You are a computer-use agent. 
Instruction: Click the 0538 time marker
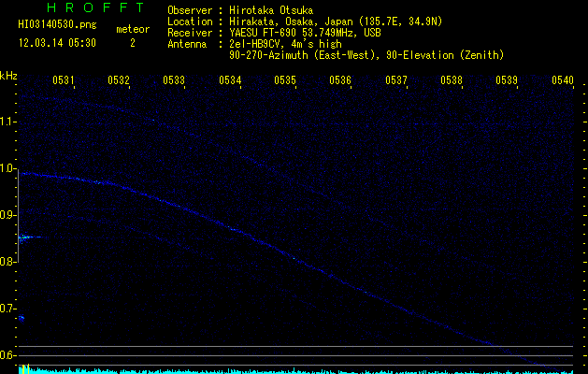tap(452, 80)
